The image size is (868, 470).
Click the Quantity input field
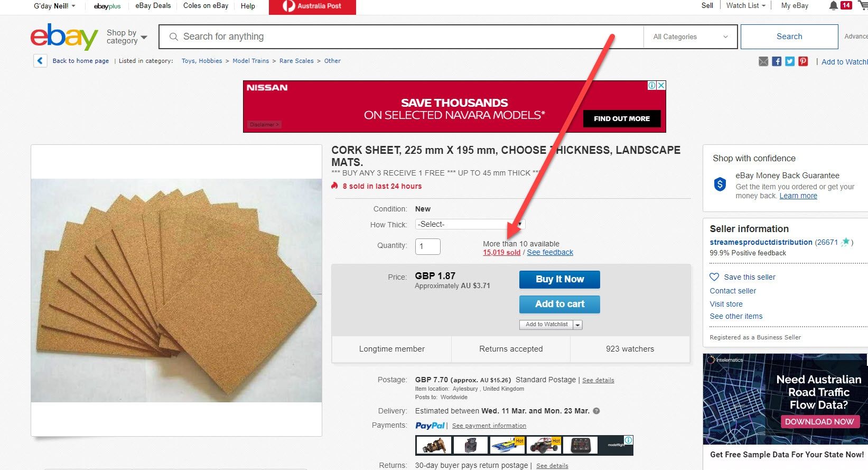point(428,246)
